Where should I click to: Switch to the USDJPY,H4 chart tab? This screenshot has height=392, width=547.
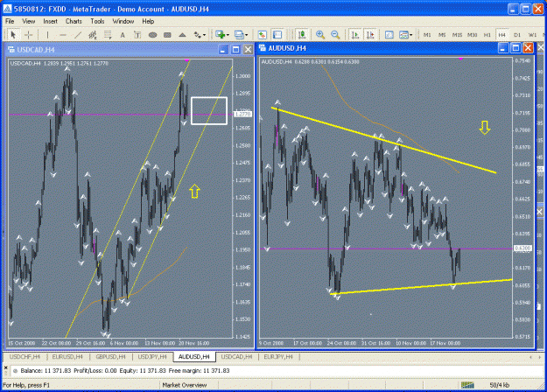click(x=152, y=357)
